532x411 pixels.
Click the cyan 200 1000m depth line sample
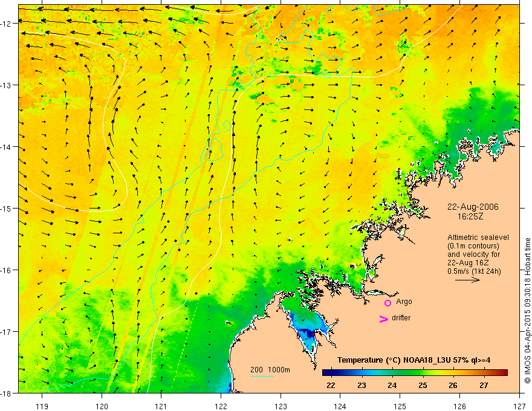click(x=262, y=376)
